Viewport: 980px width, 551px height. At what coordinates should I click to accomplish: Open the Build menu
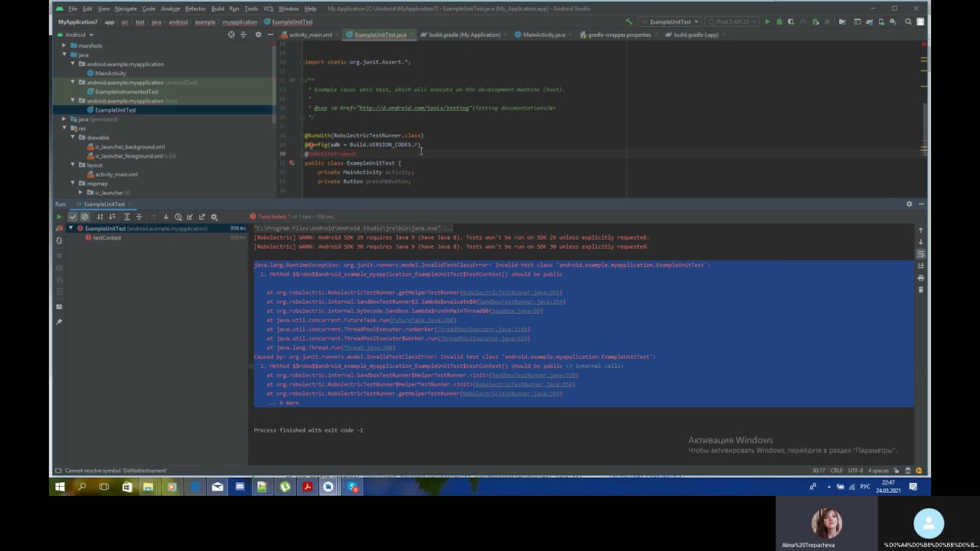click(217, 8)
